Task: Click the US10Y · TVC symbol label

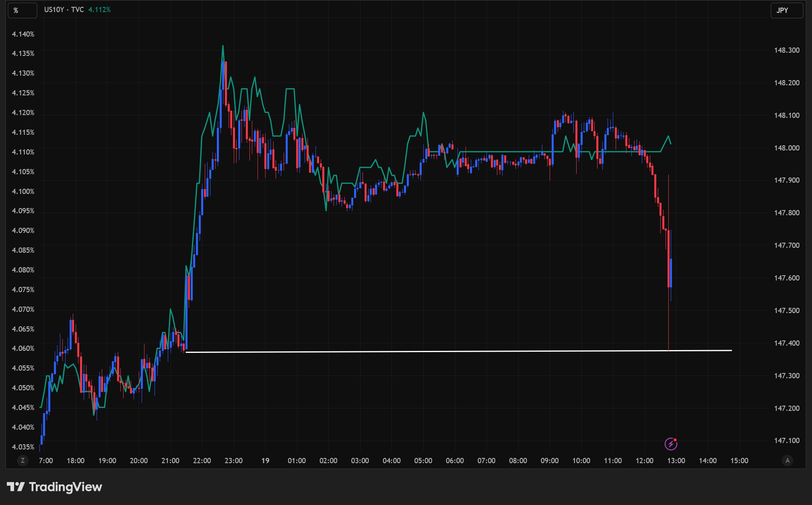Action: pyautogui.click(x=64, y=10)
